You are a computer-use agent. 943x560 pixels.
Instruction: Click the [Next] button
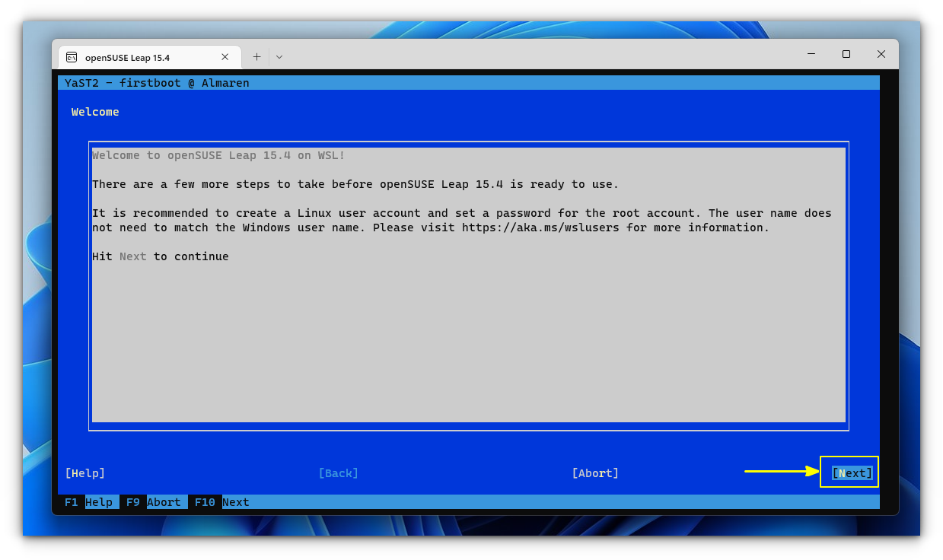(852, 473)
